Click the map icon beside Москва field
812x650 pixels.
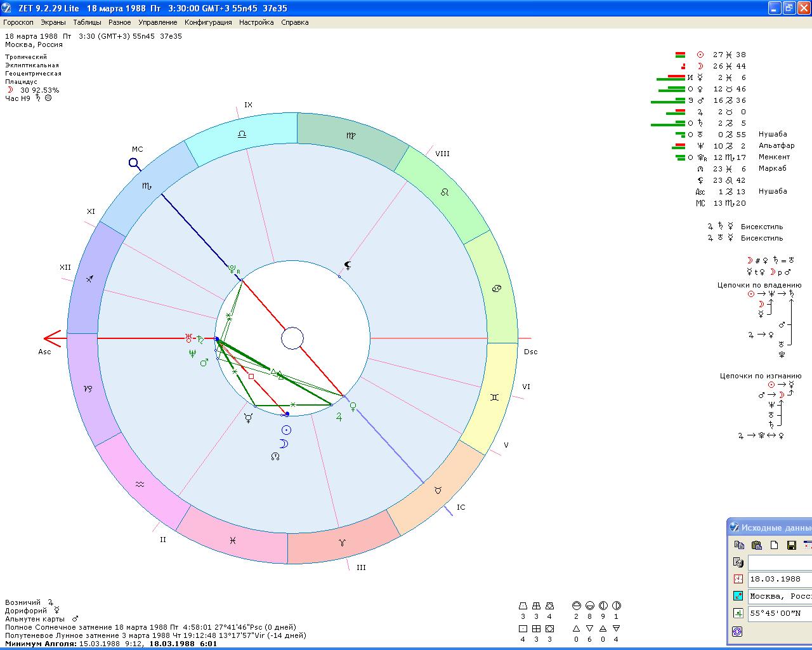[x=738, y=596]
